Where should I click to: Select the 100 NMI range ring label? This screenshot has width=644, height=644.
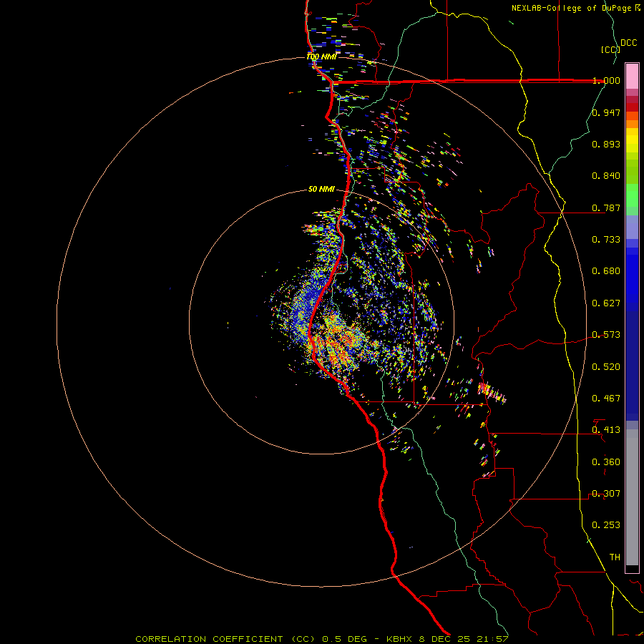pos(321,57)
